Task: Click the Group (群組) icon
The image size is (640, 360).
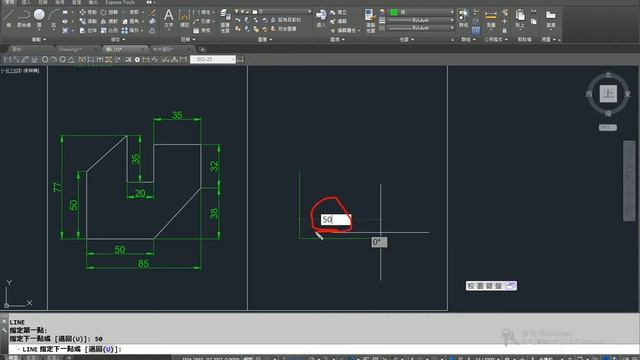Action: tap(463, 18)
